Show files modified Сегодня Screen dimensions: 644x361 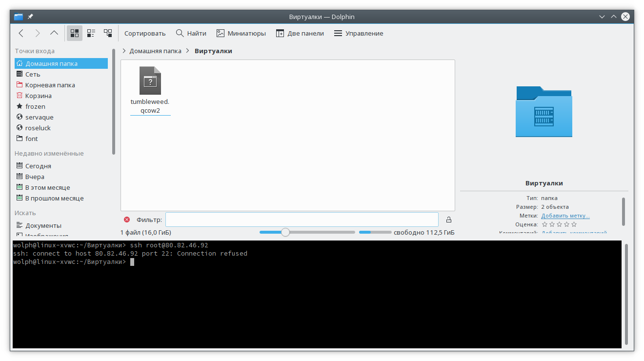pyautogui.click(x=61, y=166)
